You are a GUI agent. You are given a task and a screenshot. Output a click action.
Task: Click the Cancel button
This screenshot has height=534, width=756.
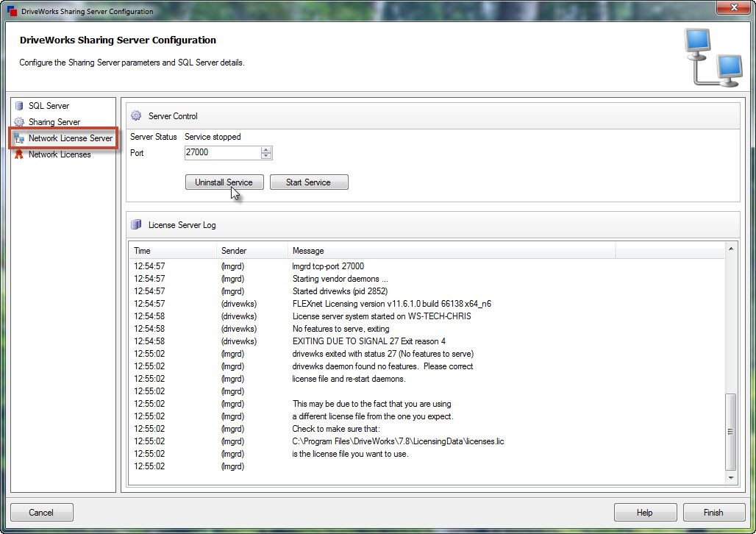click(41, 512)
